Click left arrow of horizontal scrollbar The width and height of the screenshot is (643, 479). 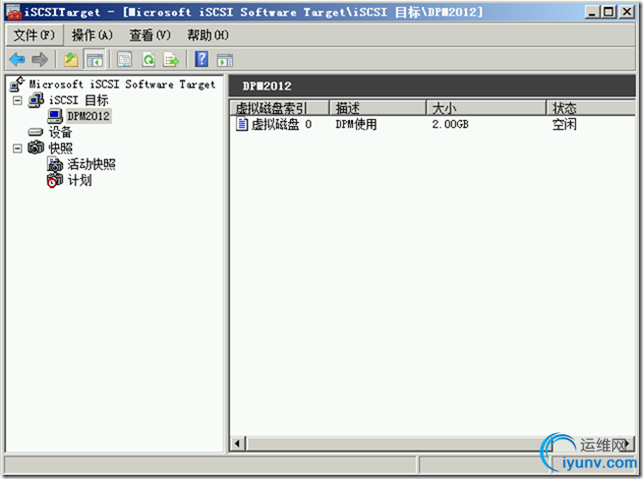pos(237,443)
